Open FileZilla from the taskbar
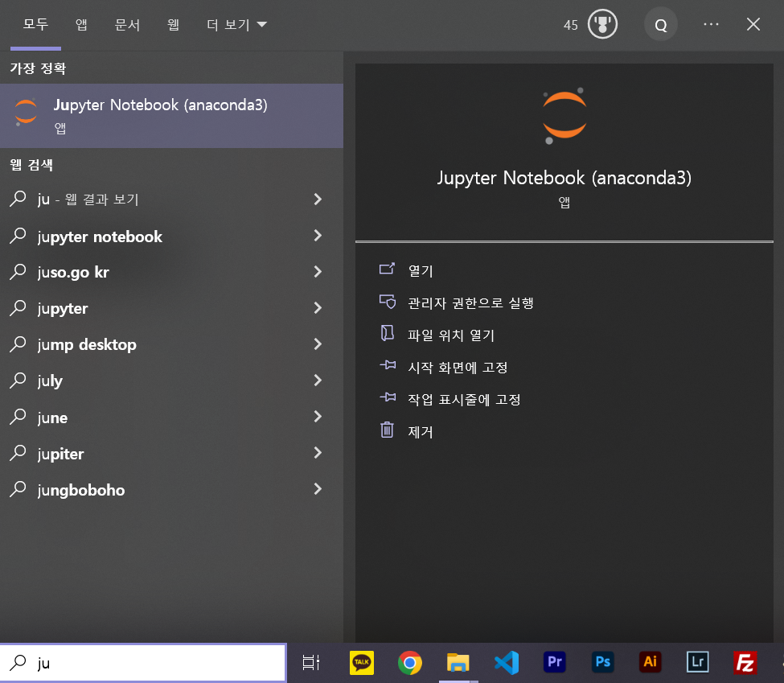 pos(745,662)
